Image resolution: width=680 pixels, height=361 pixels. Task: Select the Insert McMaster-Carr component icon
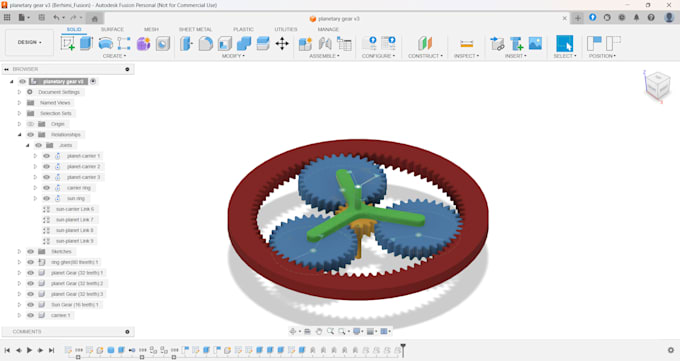tap(516, 43)
